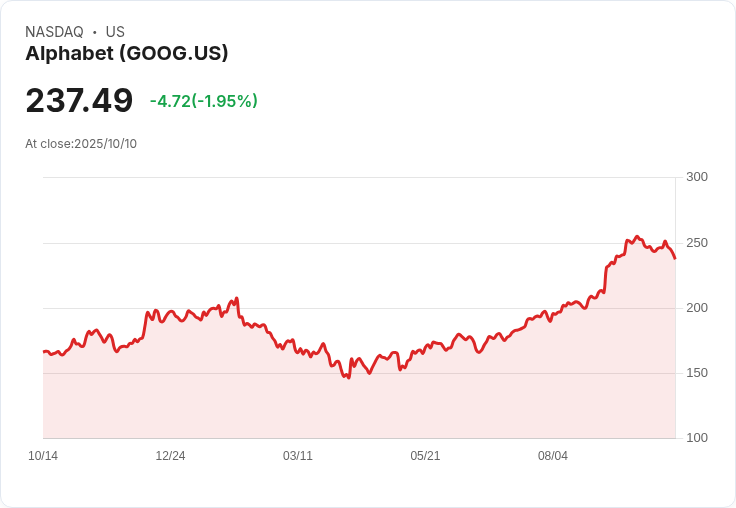Viewport: 736px width, 508px height.
Task: Click the At close:2025/10/10 timestamp
Action: [81, 144]
